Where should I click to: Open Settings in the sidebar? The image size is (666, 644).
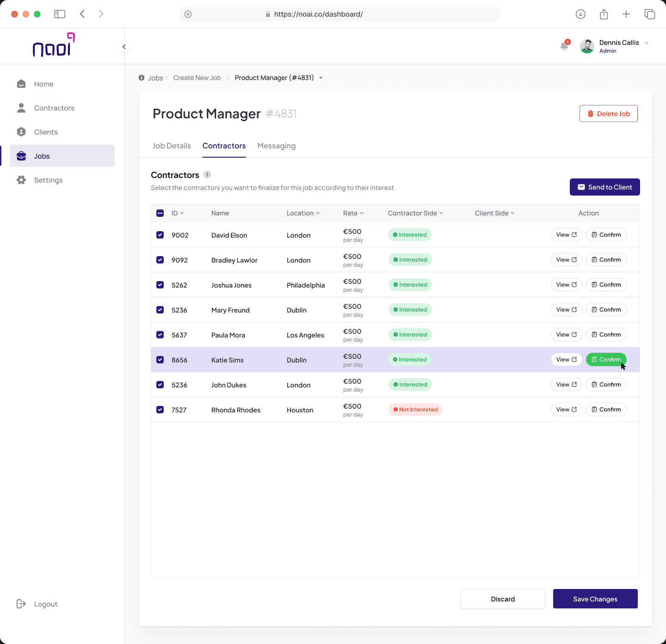[62, 180]
